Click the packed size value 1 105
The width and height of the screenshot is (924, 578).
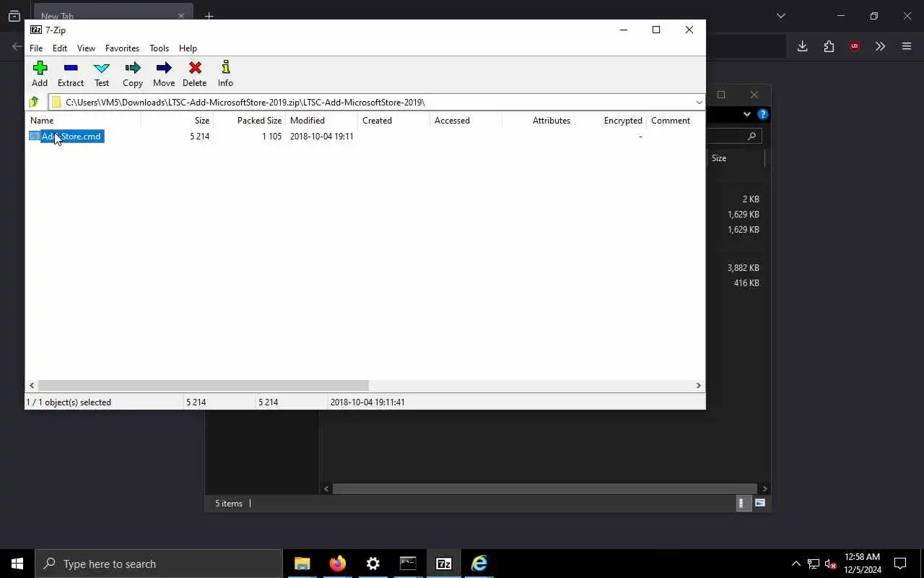click(x=271, y=136)
